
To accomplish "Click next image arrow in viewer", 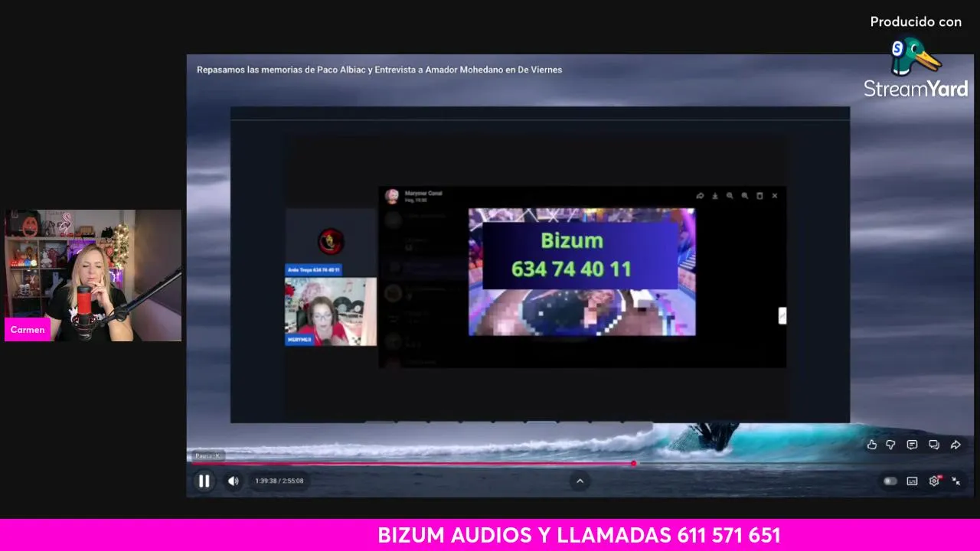I will 782,316.
